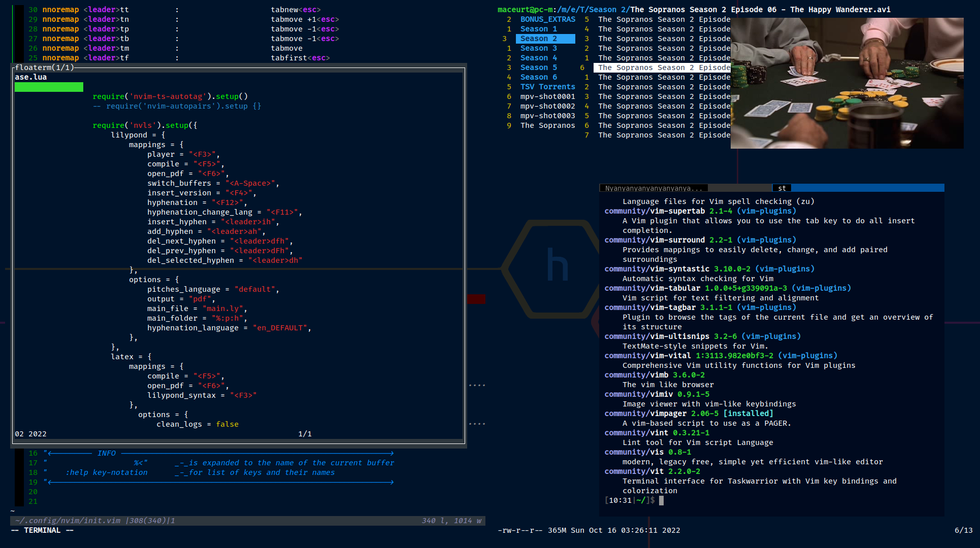Click the shell prompt cursor after '[10:31|~/]$'

tap(661, 500)
